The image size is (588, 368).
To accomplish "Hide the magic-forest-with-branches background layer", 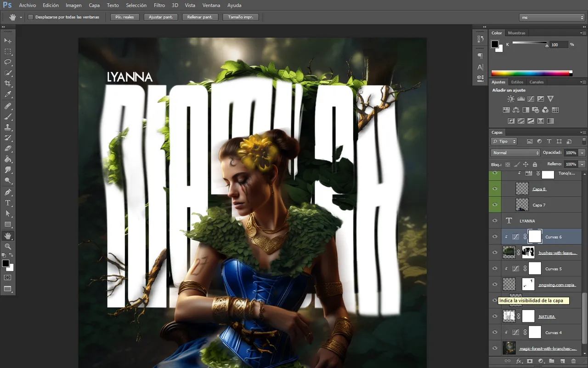I will point(495,348).
